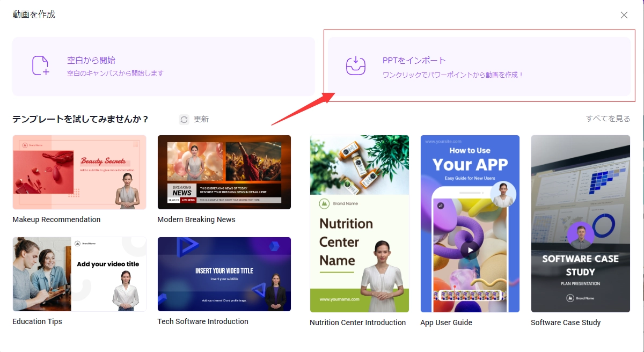Click the blank document icon
Screen dimensions: 644x352
[41, 65]
